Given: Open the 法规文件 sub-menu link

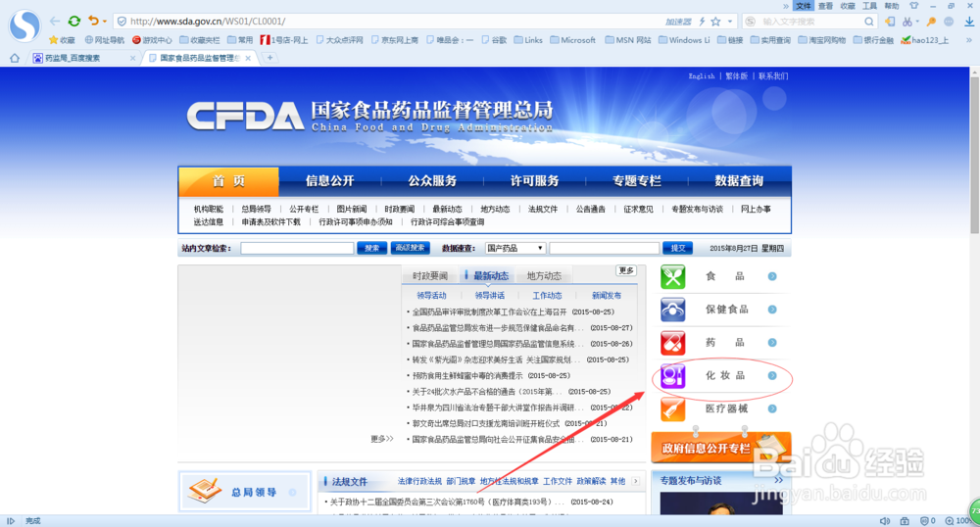Looking at the screenshot, I should [543, 210].
